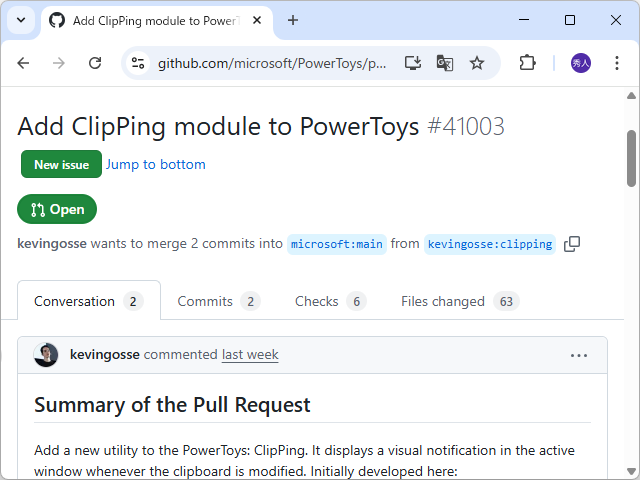The width and height of the screenshot is (640, 480).
Task: Expand the tab search dropdown
Action: (x=20, y=20)
